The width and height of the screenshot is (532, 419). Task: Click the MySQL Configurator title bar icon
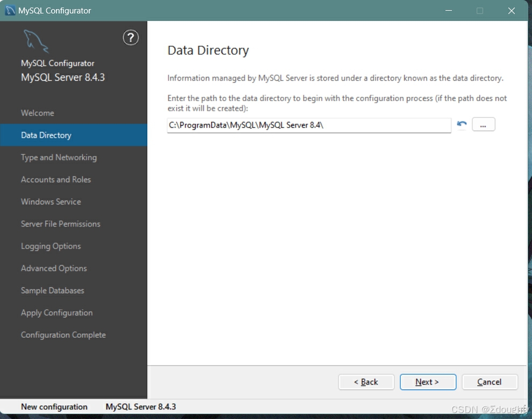[10, 11]
